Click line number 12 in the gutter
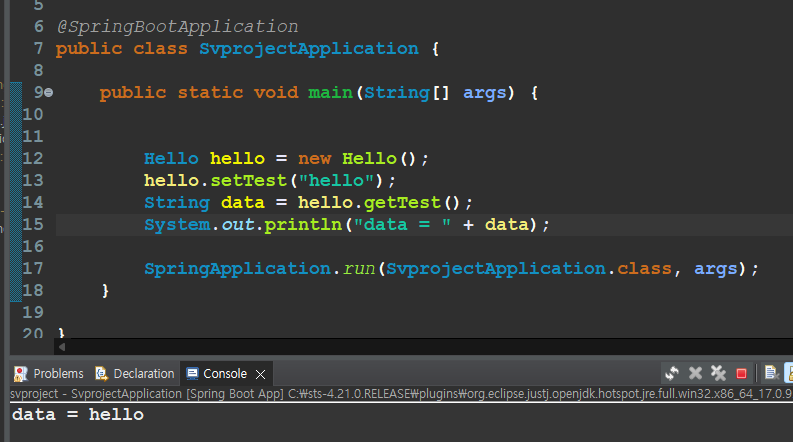 pos(33,159)
